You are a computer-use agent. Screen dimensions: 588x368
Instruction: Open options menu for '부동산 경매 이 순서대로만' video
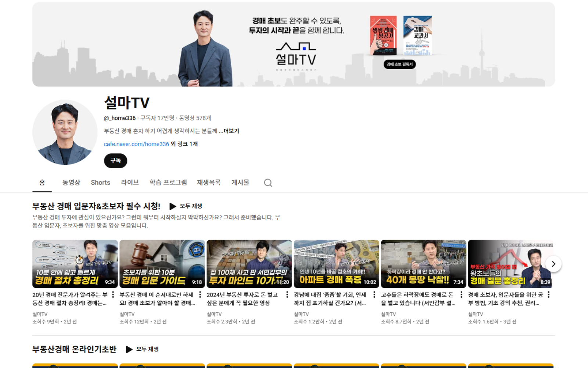pyautogui.click(x=200, y=295)
